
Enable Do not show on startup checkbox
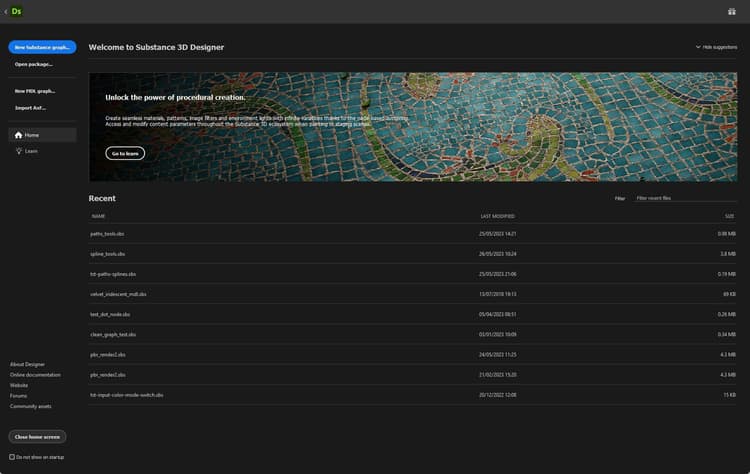tap(12, 457)
